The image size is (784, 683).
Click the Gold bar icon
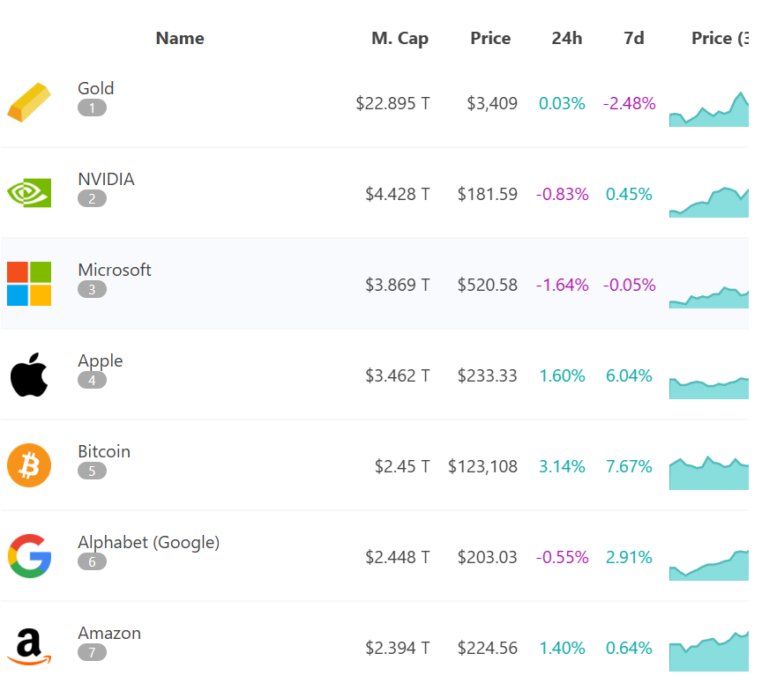coord(29,102)
